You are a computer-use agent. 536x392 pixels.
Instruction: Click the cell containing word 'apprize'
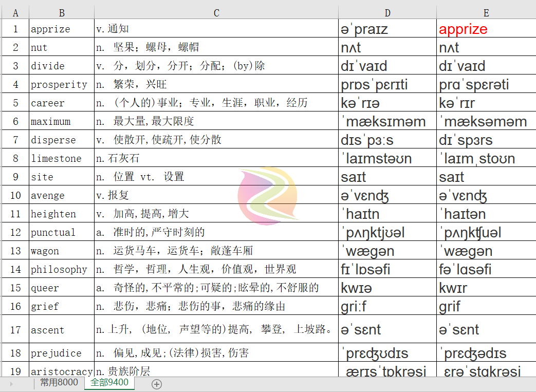click(62, 28)
